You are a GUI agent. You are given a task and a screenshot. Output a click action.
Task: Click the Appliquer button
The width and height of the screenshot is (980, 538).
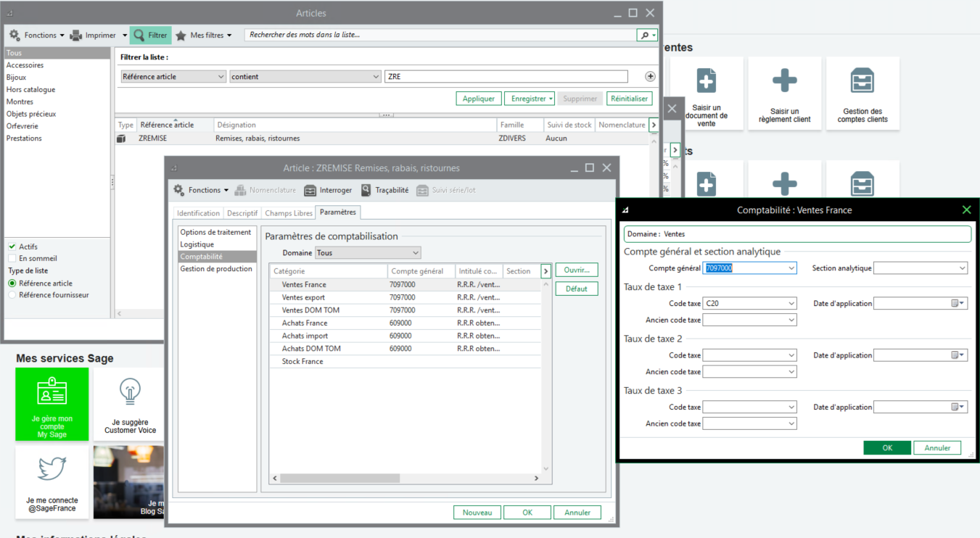[478, 99]
